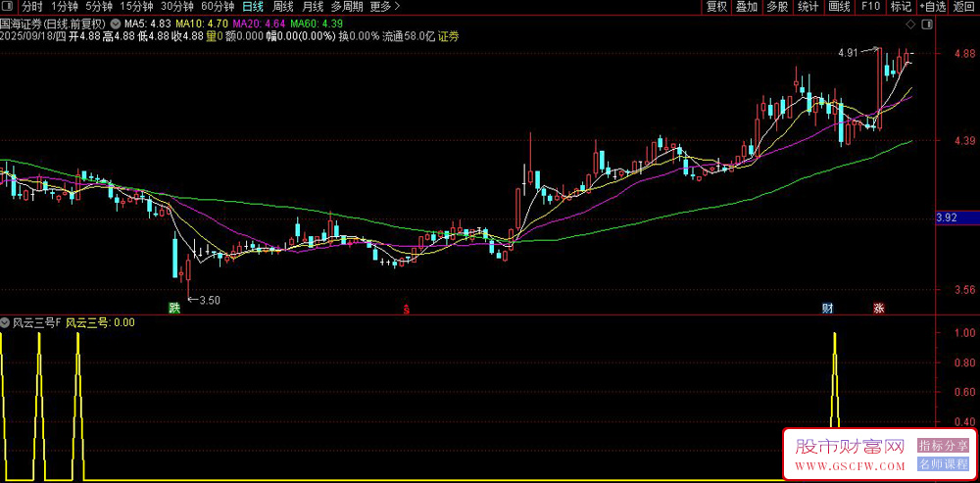Click the green 跌 marker below the chart
This screenshot has height=483, width=980.
173,308
